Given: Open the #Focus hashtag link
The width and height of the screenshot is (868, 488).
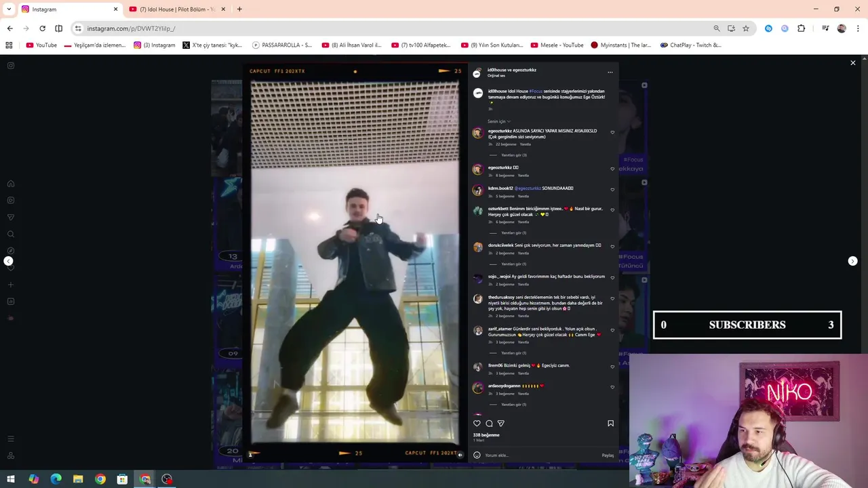Looking at the screenshot, I should [536, 91].
